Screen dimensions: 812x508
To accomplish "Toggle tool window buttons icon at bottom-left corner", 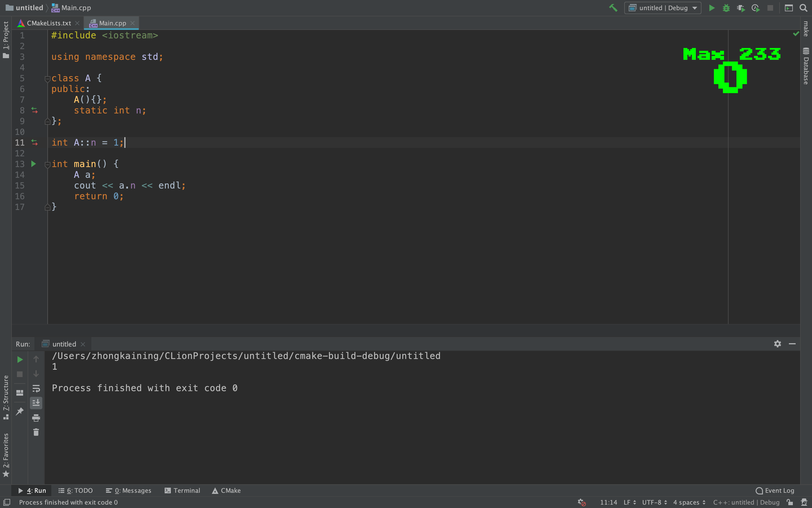I will (7, 502).
